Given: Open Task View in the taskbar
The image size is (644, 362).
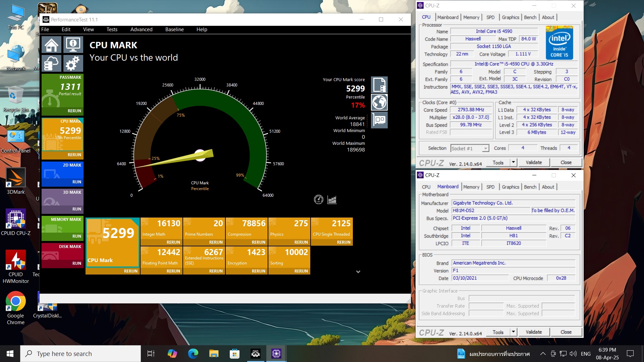Looking at the screenshot, I should [151, 354].
